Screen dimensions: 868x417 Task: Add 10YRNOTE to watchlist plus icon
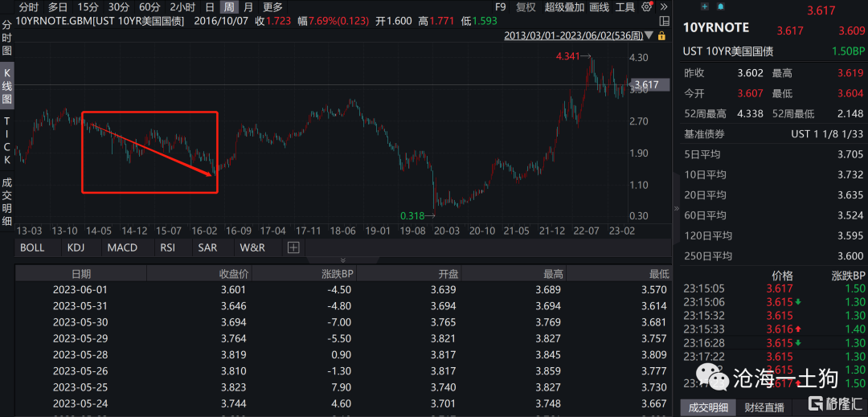point(705,6)
